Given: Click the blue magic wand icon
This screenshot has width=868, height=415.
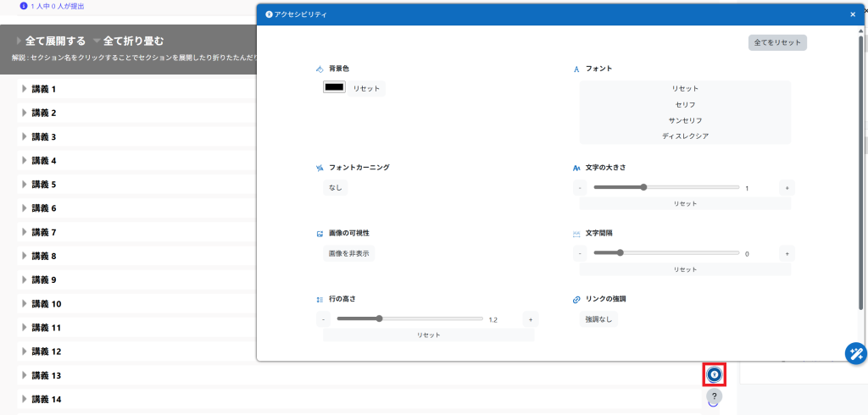Looking at the screenshot, I should (x=855, y=353).
